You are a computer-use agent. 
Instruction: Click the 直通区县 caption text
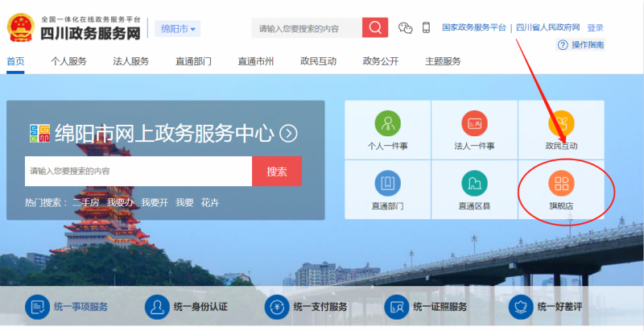click(474, 206)
